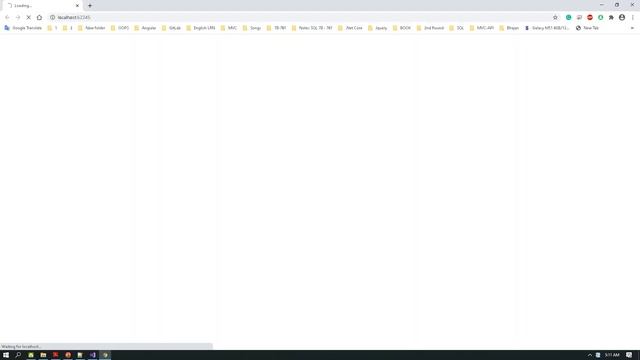Open the Chrome home page
This screenshot has height=360, width=640.
pyautogui.click(x=39, y=18)
